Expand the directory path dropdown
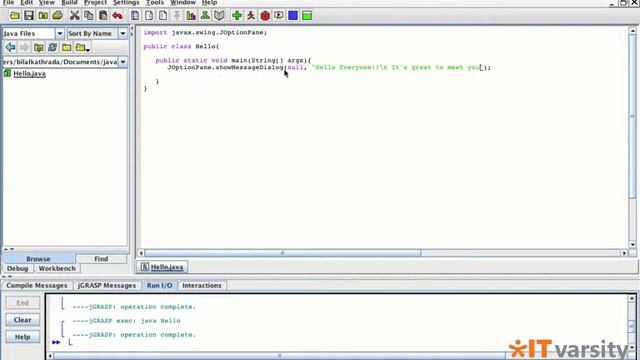 (122, 62)
